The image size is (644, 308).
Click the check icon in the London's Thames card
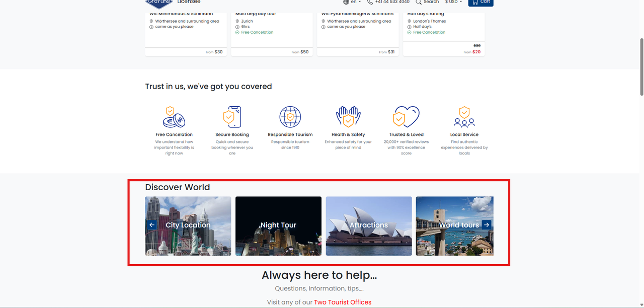point(409,32)
